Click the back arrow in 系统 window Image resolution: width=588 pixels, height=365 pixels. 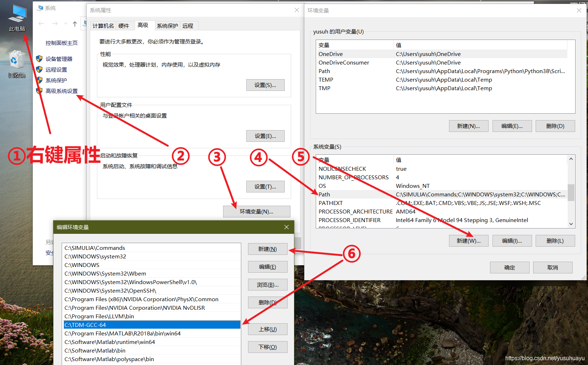coord(41,24)
